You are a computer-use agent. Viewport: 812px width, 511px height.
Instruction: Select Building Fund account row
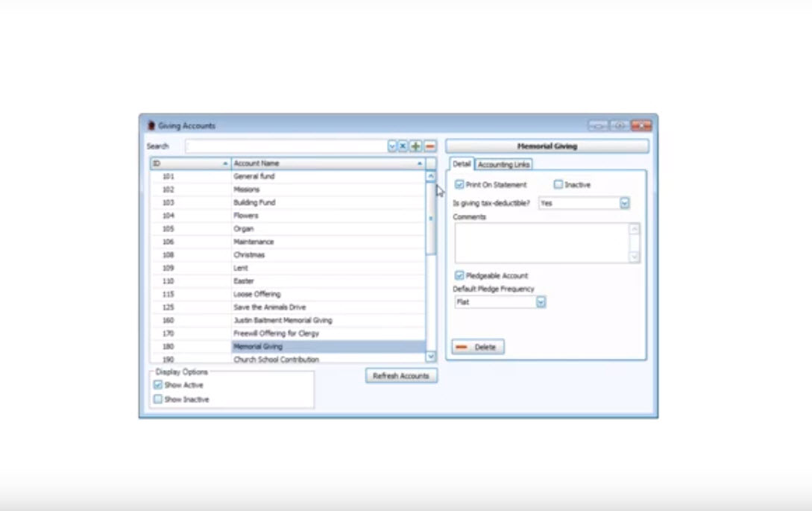coord(255,203)
